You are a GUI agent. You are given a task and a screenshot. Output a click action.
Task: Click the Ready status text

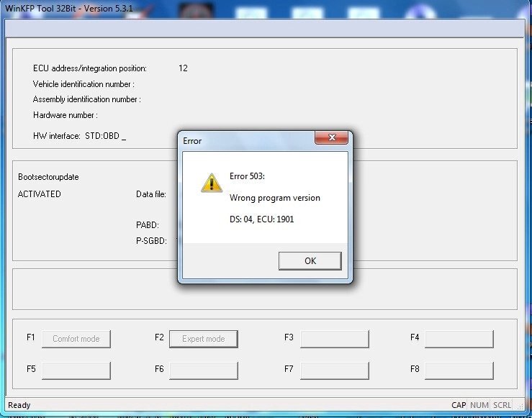click(x=19, y=405)
